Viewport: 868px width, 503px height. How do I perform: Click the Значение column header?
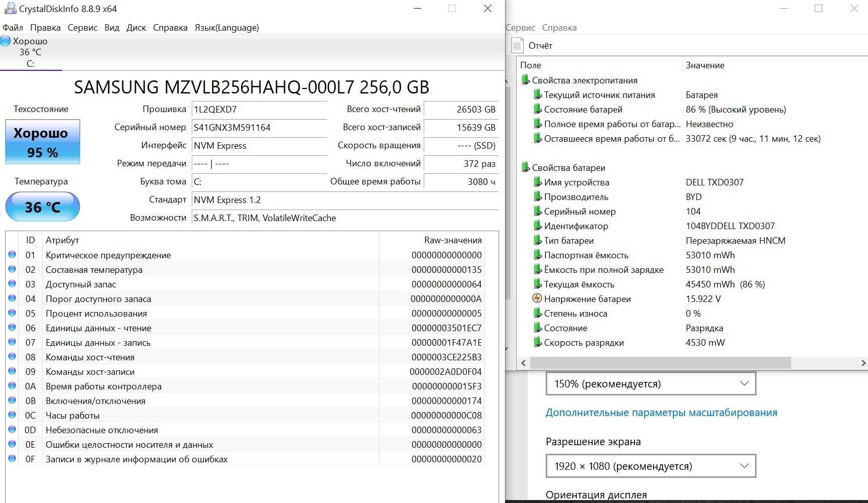coord(705,65)
